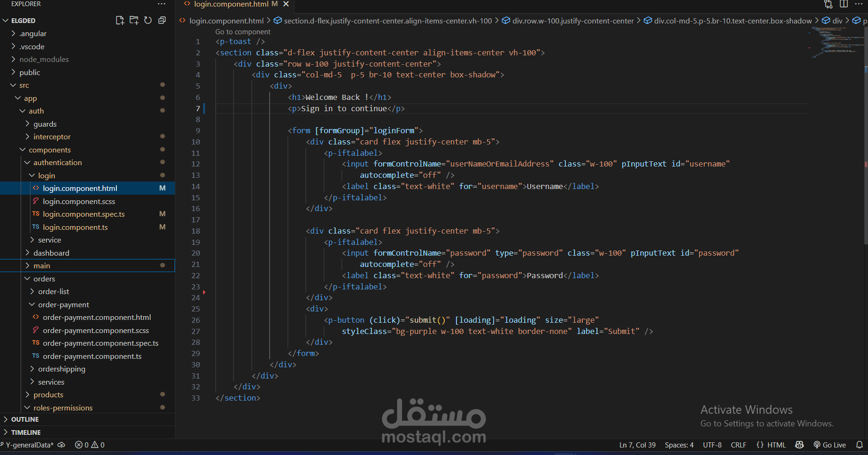Create a new folder in Explorer
The width and height of the screenshot is (868, 455).
click(x=134, y=20)
